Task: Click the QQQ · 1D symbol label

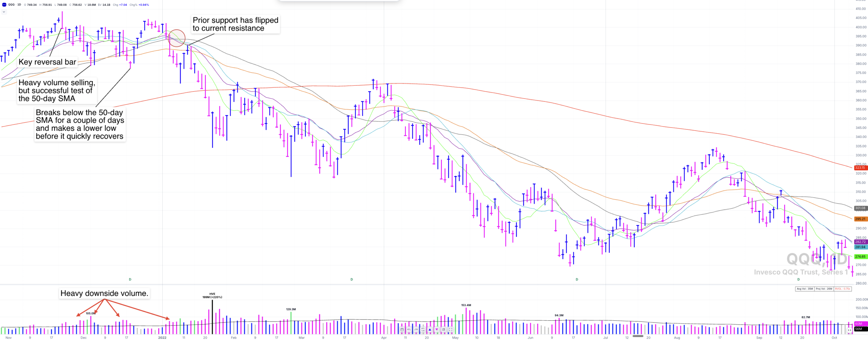Action: pos(15,5)
